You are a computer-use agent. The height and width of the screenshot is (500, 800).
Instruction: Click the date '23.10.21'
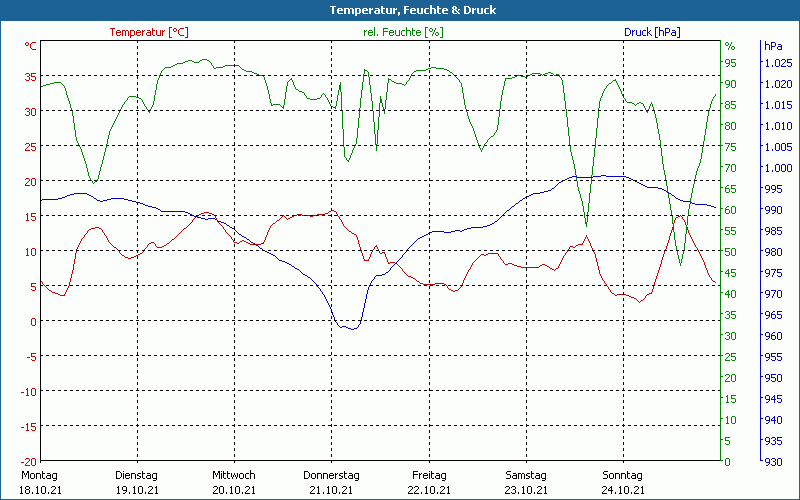click(526, 490)
